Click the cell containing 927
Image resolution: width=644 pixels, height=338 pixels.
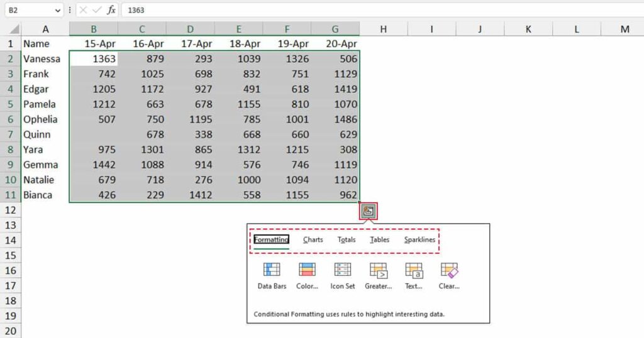pos(190,89)
